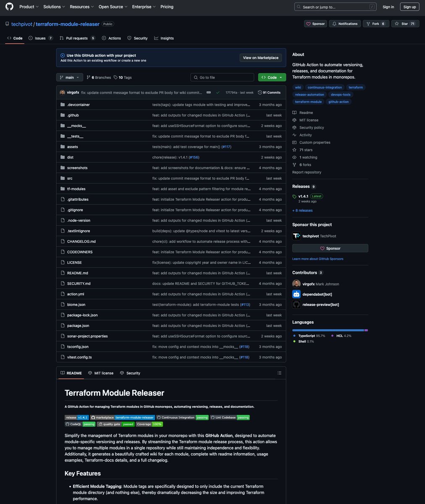The image size is (425, 504).
Task: Click the large Sponsor button in sidebar
Action: click(x=330, y=248)
